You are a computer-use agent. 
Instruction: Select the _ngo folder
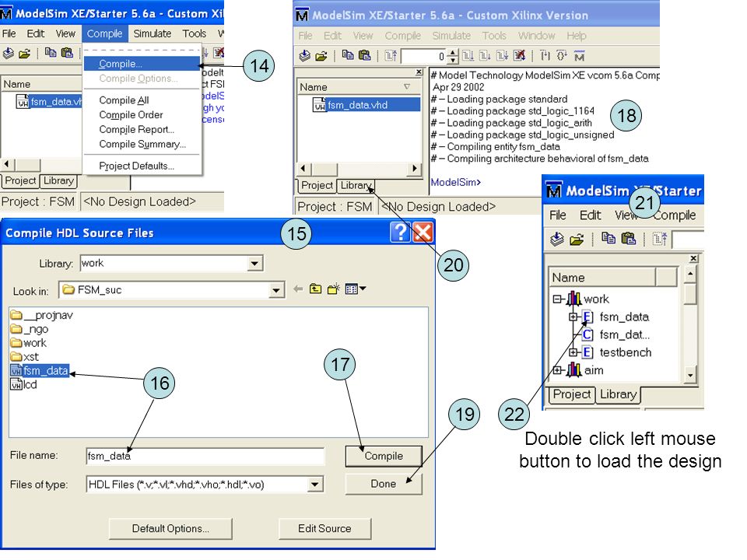(30, 329)
